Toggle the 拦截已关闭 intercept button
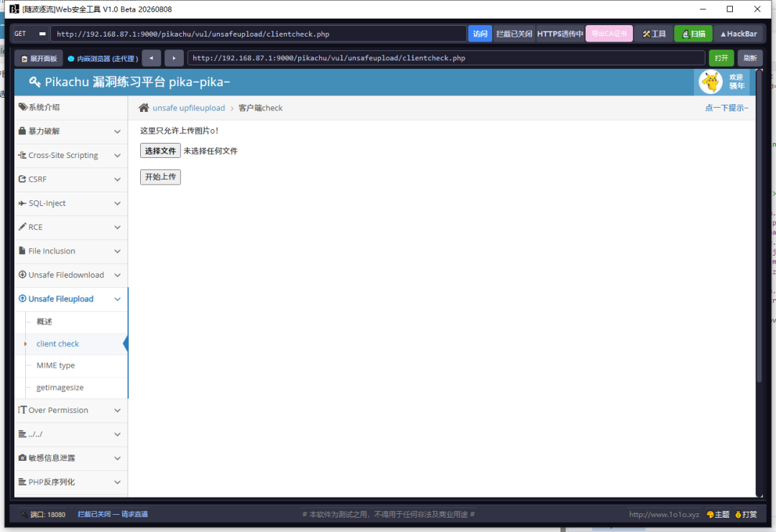Image resolution: width=776 pixels, height=532 pixels. pos(514,34)
